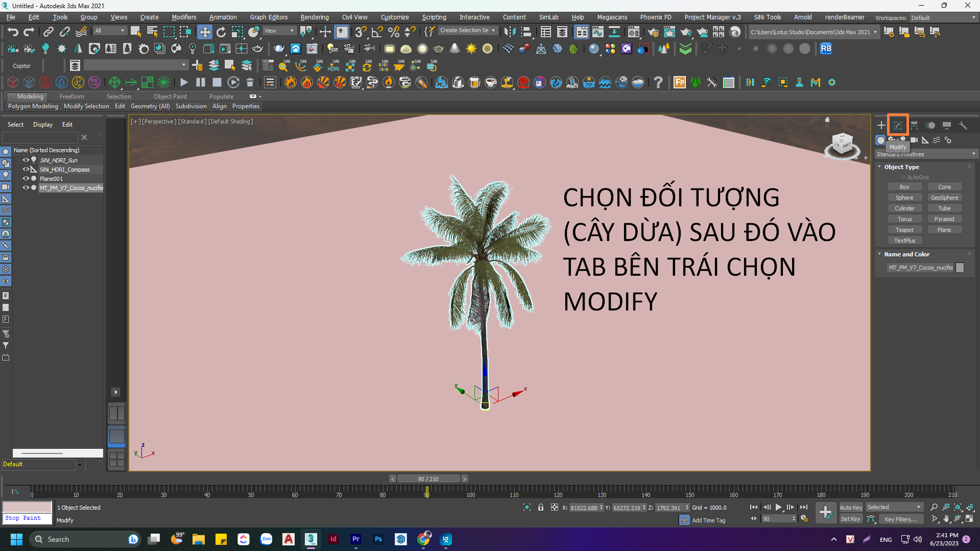Open the Create command panel tab

coord(881,125)
